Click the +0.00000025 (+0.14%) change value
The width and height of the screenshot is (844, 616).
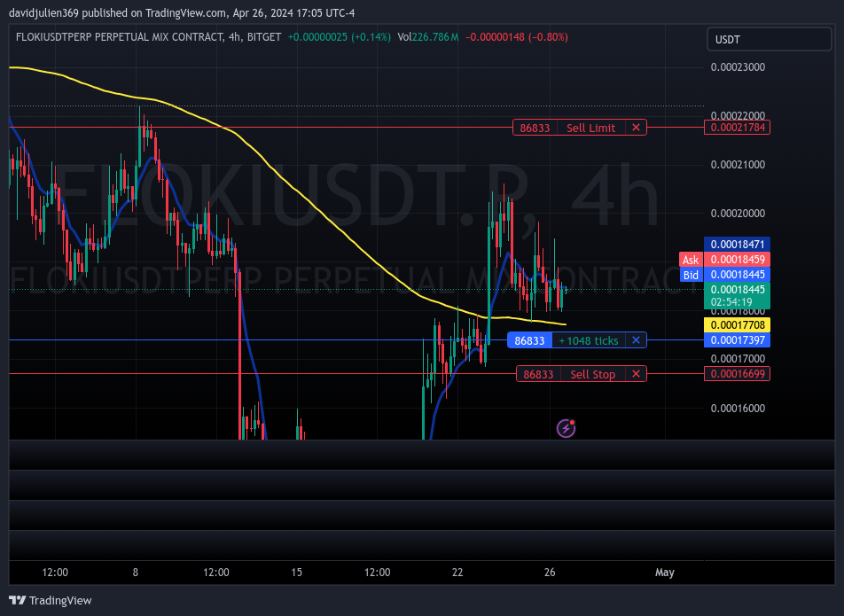[339, 37]
